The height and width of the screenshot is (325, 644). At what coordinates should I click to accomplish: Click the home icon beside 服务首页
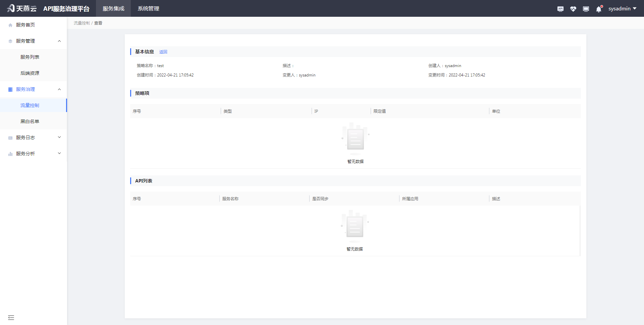pyautogui.click(x=10, y=25)
